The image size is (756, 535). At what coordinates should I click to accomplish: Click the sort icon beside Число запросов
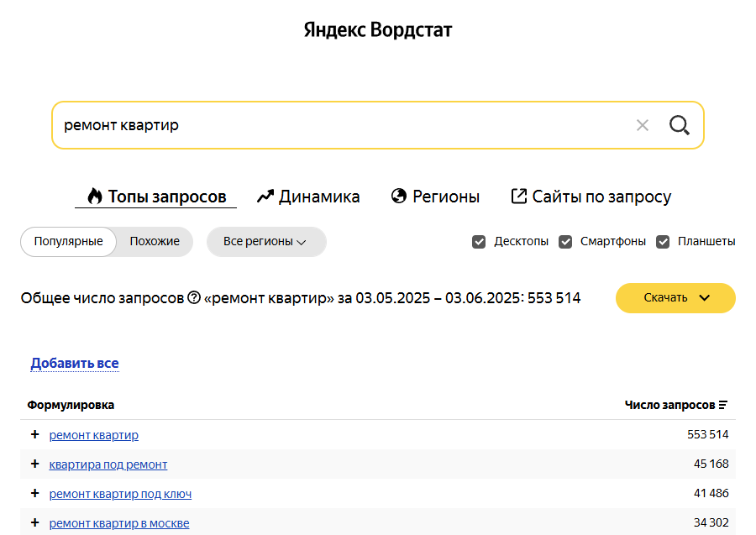(722, 405)
